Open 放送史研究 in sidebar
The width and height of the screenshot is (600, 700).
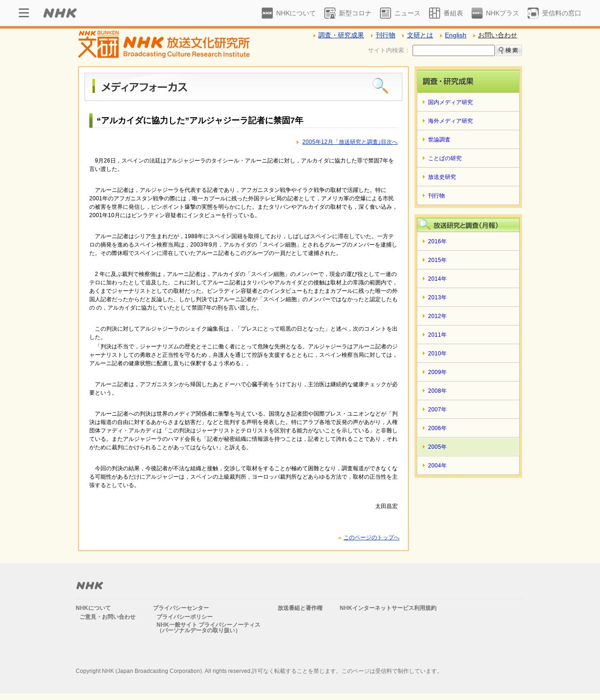tap(468, 177)
